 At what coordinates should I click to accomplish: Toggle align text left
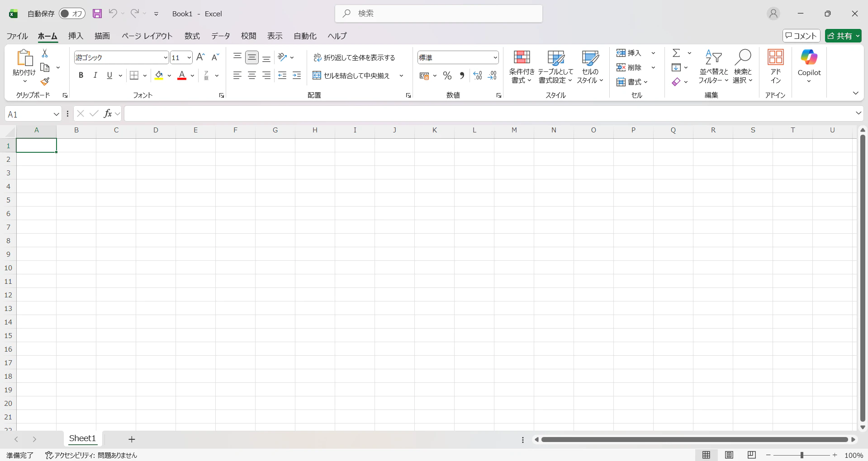237,75
